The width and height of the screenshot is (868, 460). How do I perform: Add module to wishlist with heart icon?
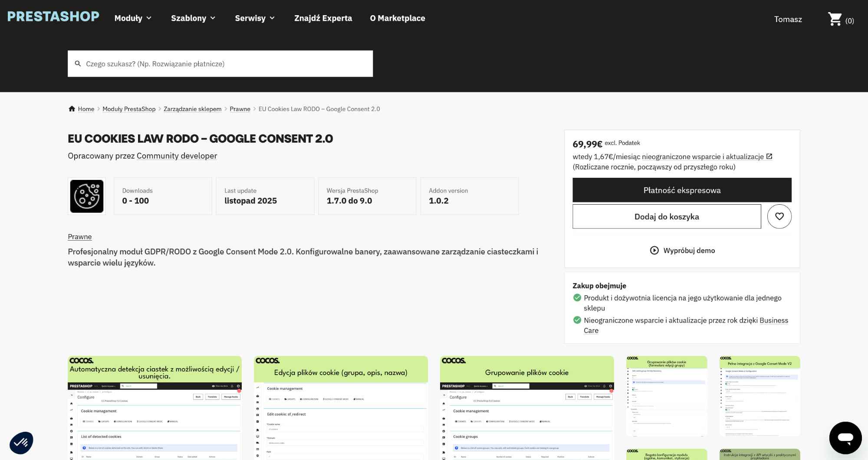pyautogui.click(x=779, y=216)
